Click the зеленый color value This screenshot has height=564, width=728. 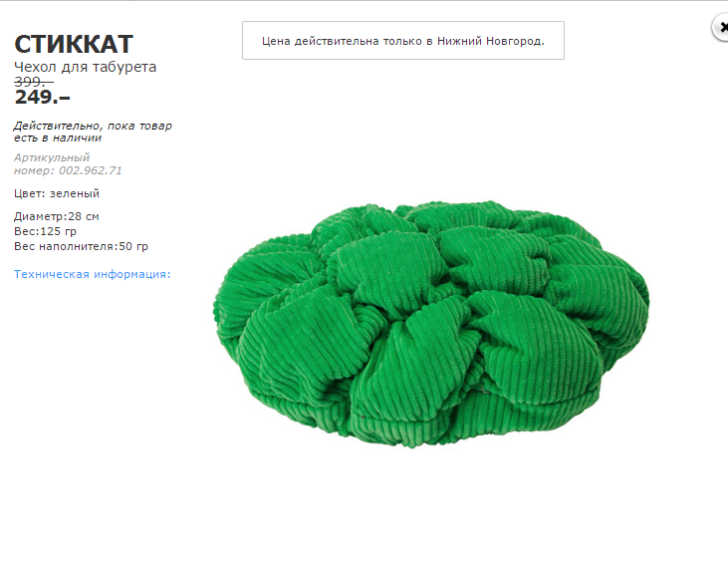(75, 193)
